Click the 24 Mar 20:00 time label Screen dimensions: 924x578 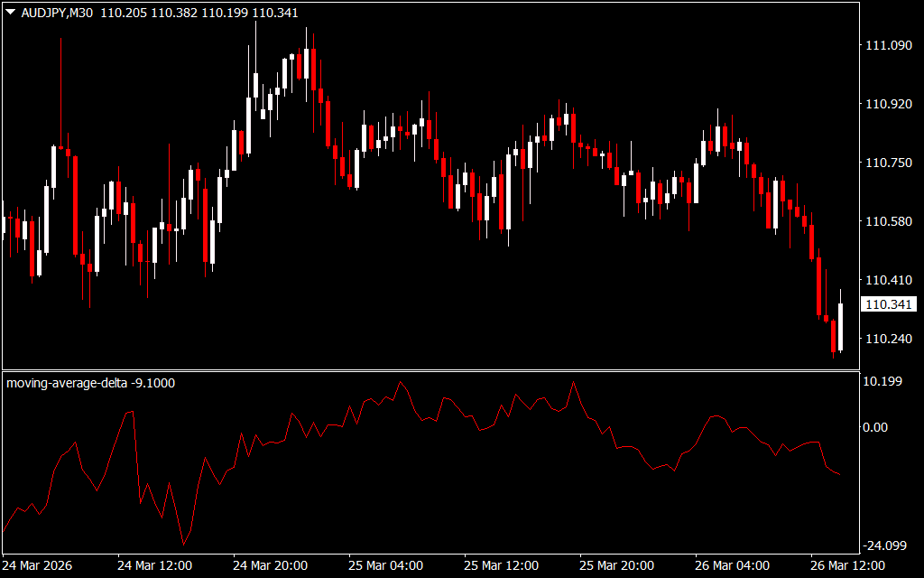(271, 565)
